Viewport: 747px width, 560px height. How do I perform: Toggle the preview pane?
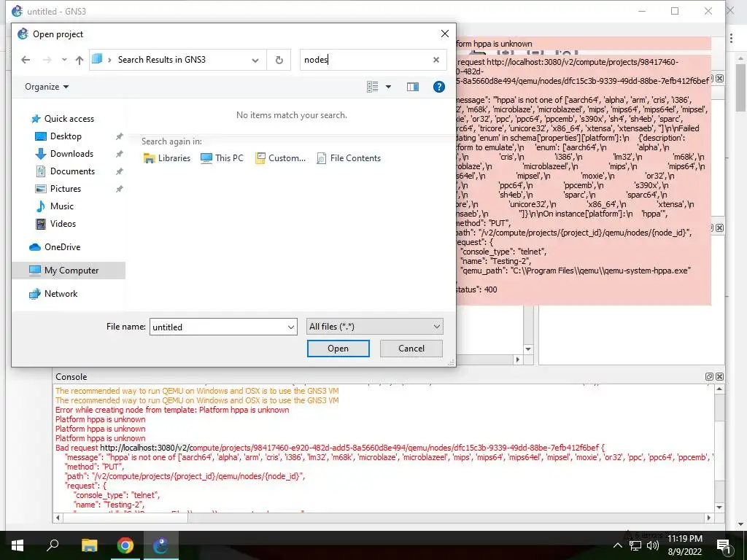(413, 87)
